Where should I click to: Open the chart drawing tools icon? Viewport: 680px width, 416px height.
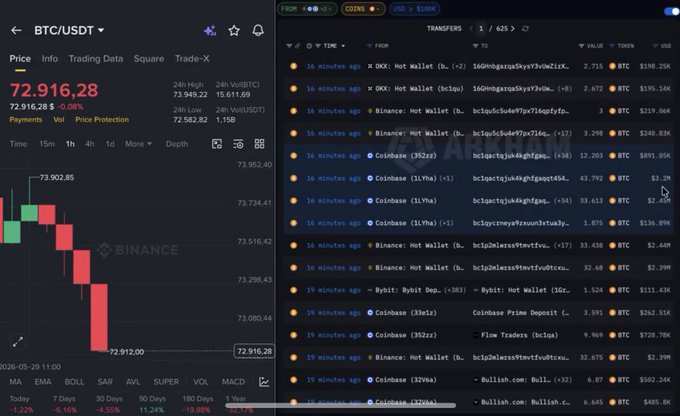[217, 144]
